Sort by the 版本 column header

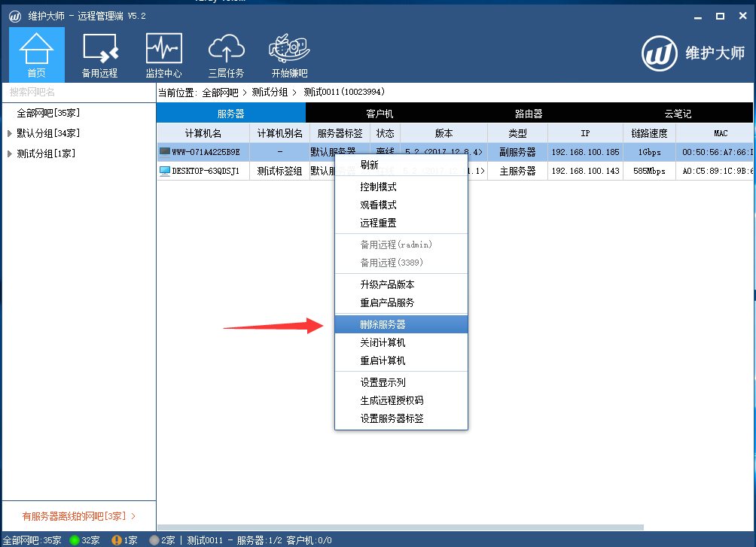pos(444,133)
